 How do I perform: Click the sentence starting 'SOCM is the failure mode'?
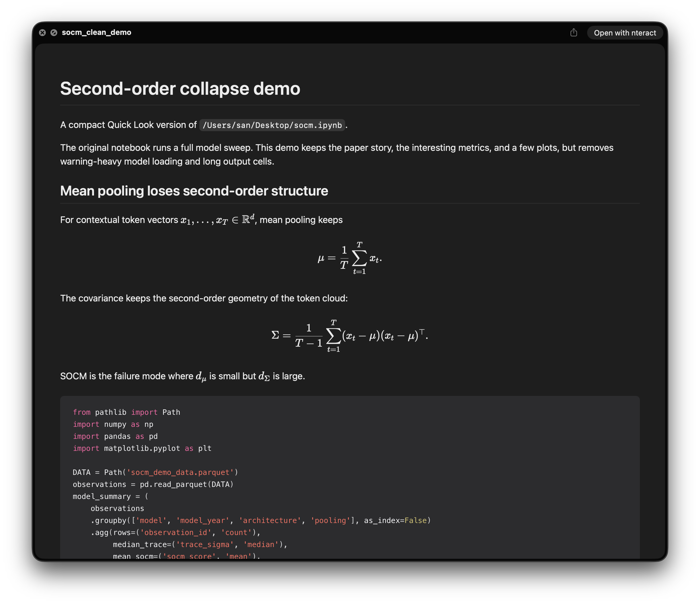click(x=182, y=376)
